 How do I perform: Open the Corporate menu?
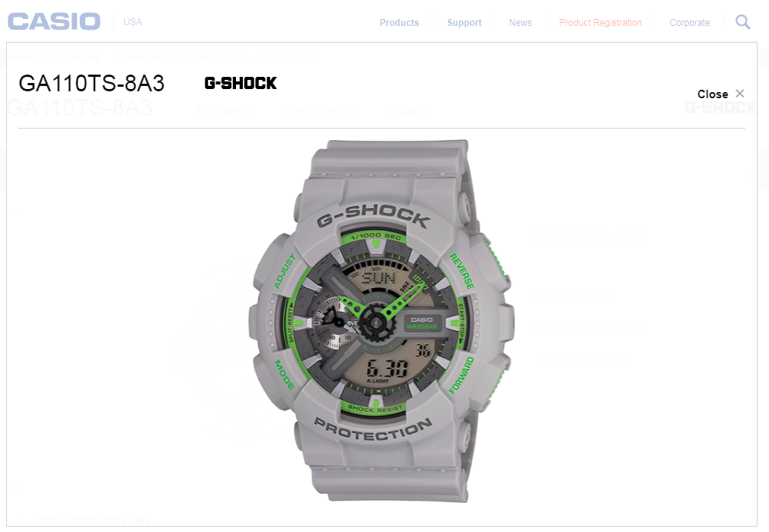tap(690, 23)
